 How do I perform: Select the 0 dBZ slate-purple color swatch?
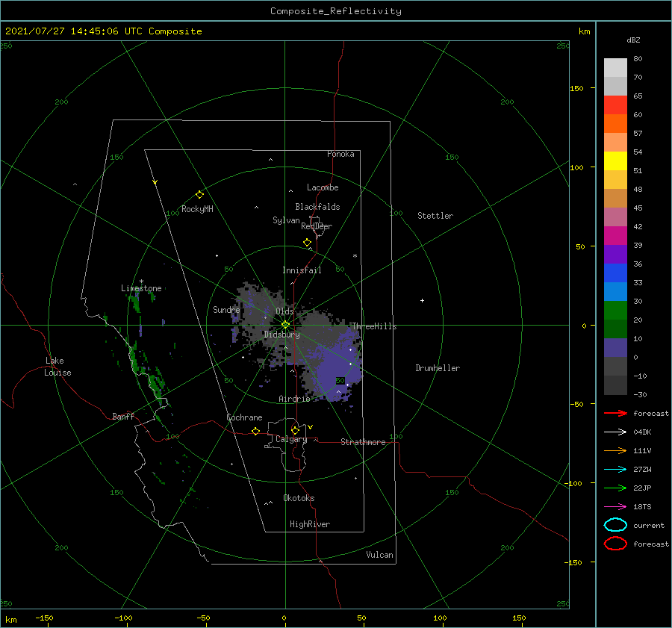[x=615, y=348]
